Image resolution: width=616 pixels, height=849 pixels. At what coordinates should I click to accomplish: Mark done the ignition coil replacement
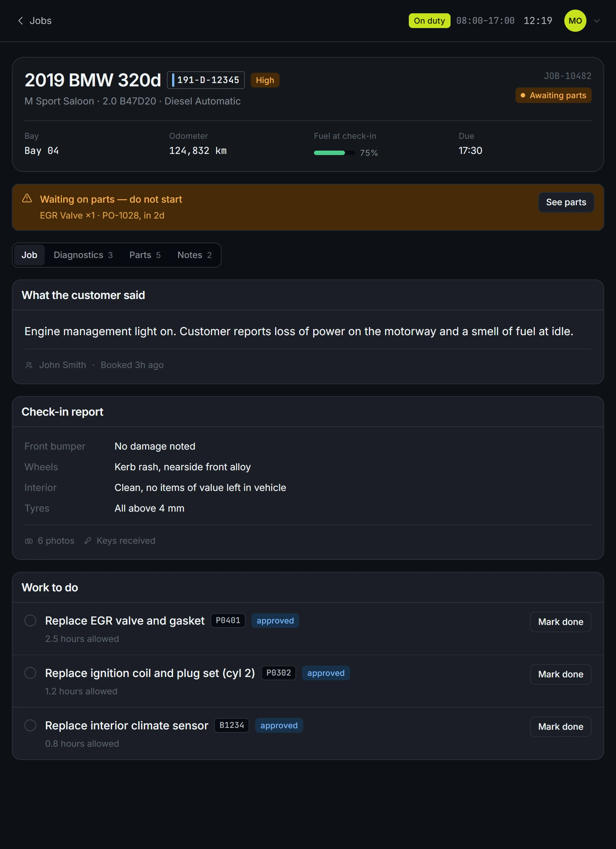coord(561,674)
